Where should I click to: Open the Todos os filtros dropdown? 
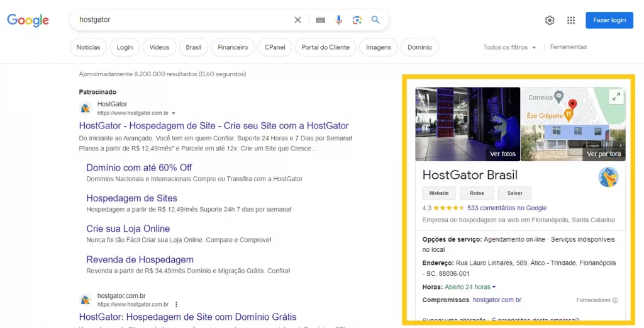point(509,47)
